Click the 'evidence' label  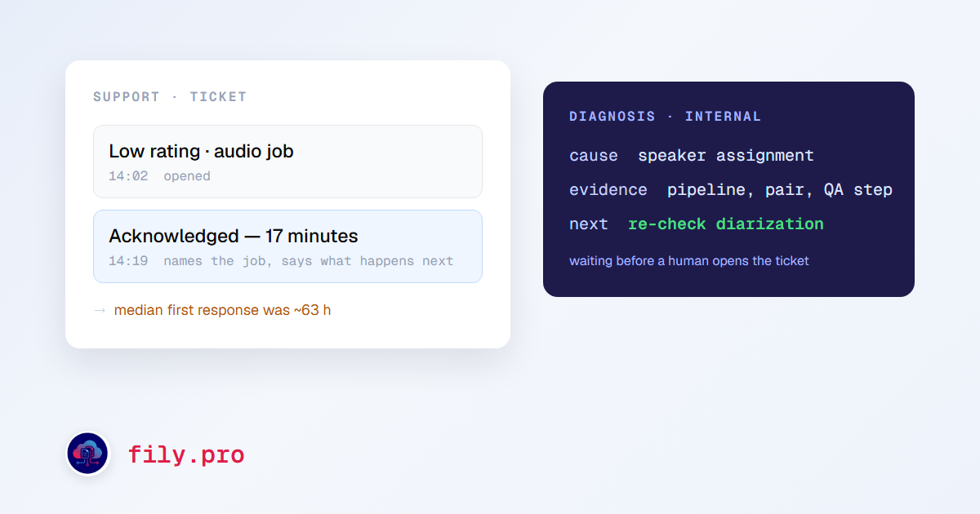pos(608,189)
